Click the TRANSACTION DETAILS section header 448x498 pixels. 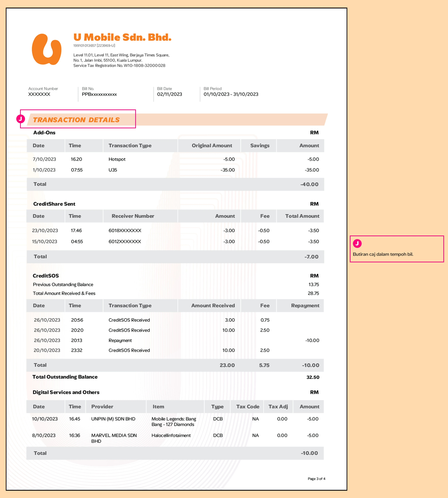(76, 120)
